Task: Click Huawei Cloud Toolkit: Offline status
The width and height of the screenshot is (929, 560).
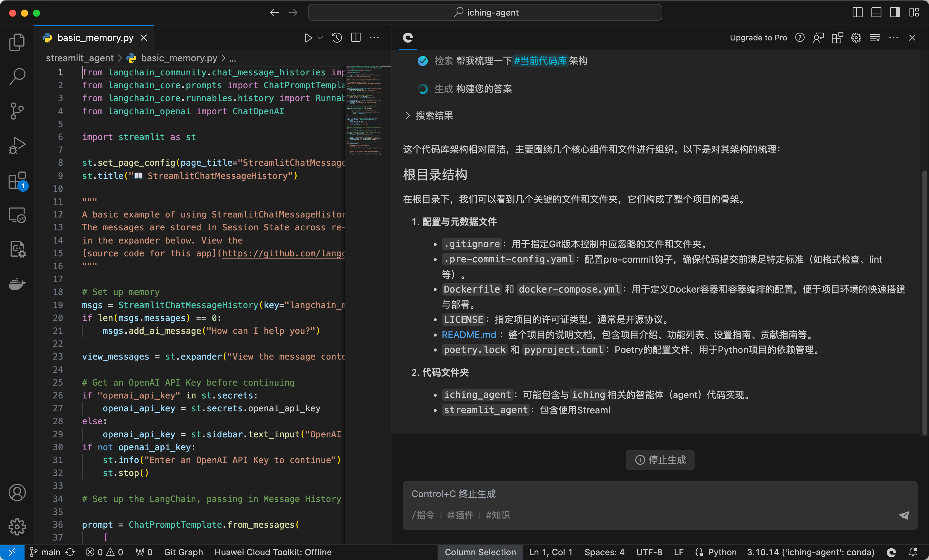Action: click(x=273, y=552)
